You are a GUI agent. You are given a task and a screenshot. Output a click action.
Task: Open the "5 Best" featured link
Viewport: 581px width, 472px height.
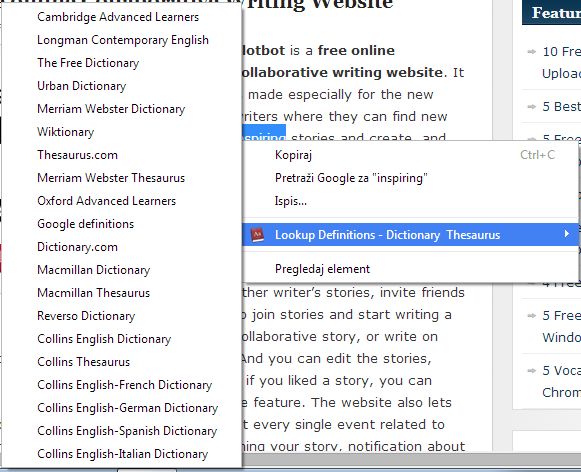(x=562, y=107)
